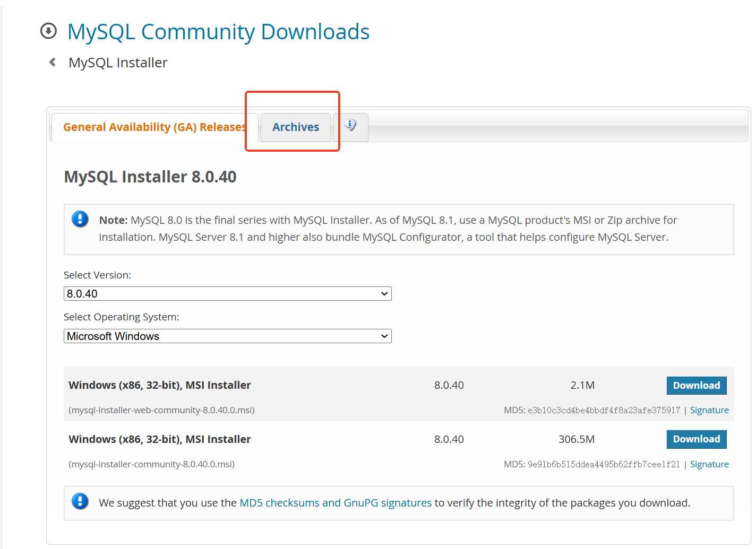Click the MySQL Installer 8.0.40 heading
Viewport: 756px width, 549px height.
pos(150,177)
